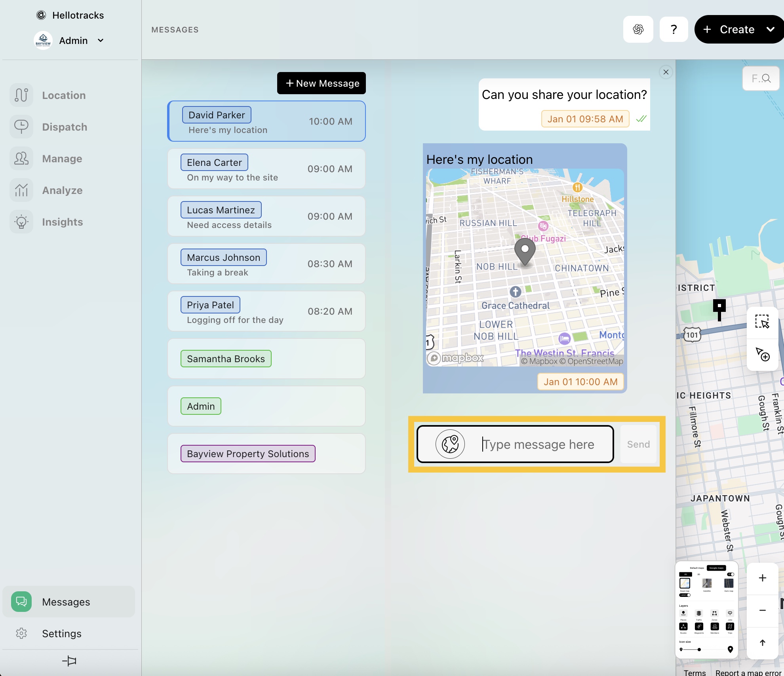
Task: Close the conversation panel
Action: click(666, 72)
